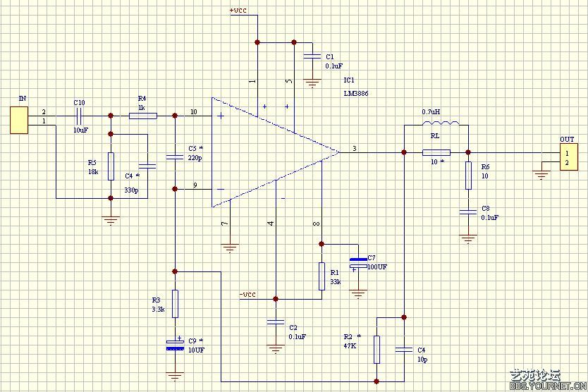The image size is (588, 392).
Task: Click the 3.3k value of R3
Action: point(158,309)
